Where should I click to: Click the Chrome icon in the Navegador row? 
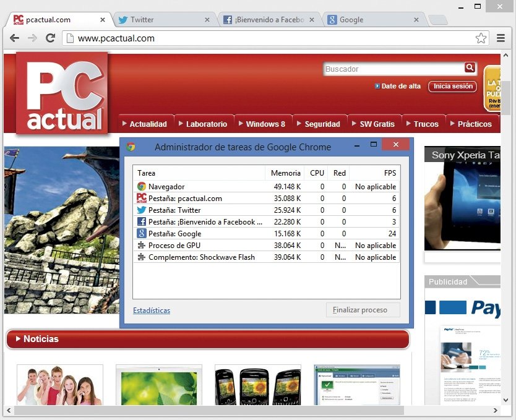[x=142, y=186]
